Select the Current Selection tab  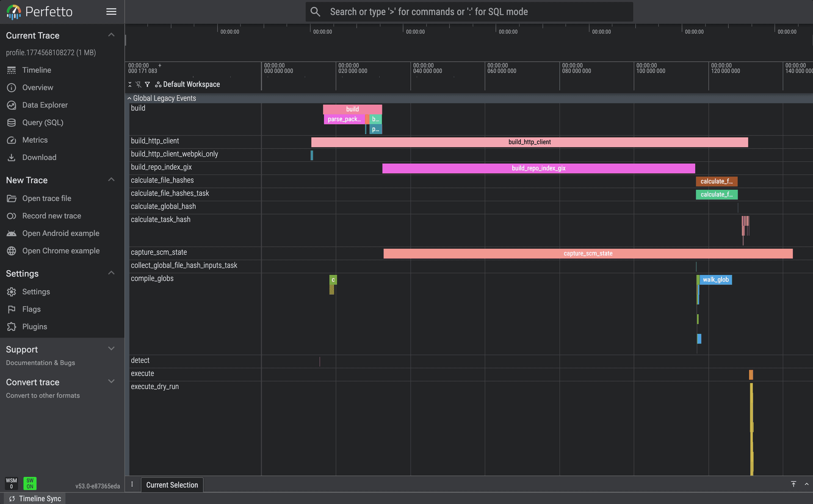(172, 485)
